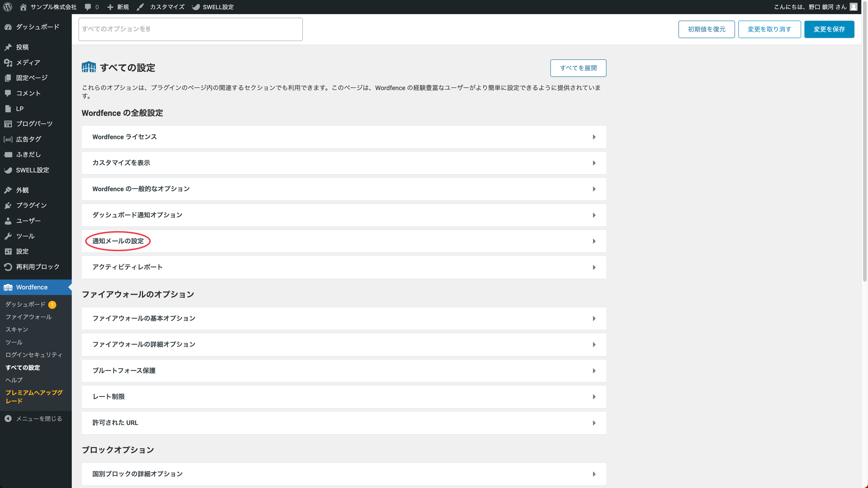Click the 新規 plus icon in admin bar
This screenshot has width=868, height=488.
tap(110, 7)
